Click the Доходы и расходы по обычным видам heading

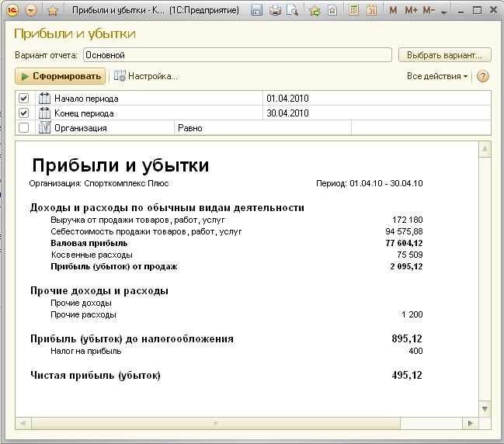tap(167, 208)
